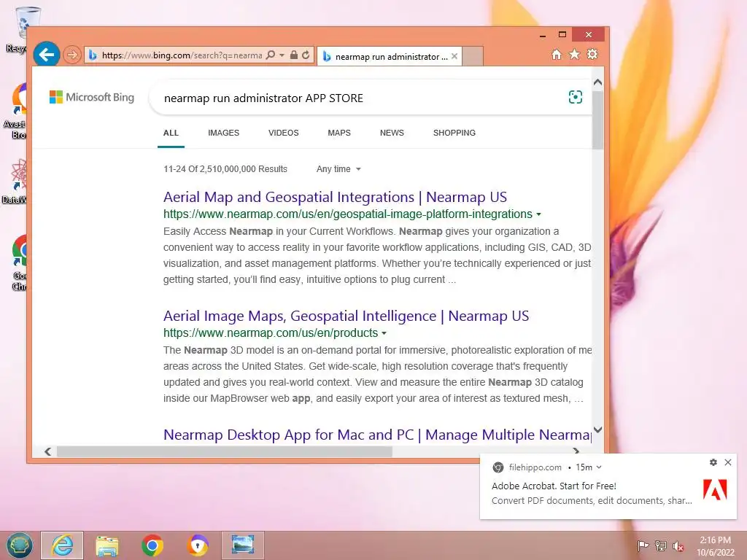Expand the filehippo notification chevron
Screen dimensions: 747x560
pyautogui.click(x=599, y=467)
